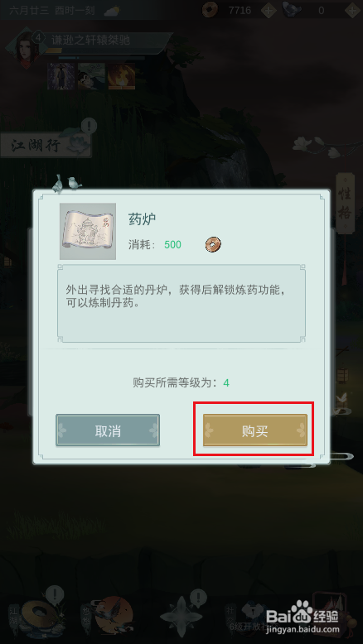The image size is (363, 644).
Task: Open the player avatar portrait
Action: click(x=27, y=47)
